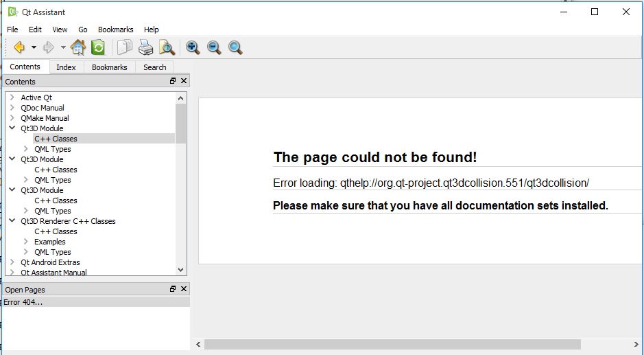Click the horizontal scrollbar in content area
The height and width of the screenshot is (355, 644).
tap(392, 344)
